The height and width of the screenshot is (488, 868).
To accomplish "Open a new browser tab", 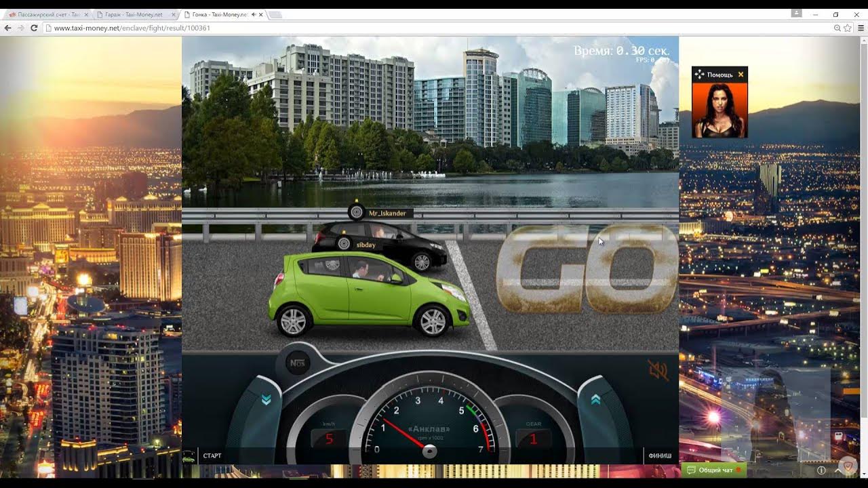I will [x=275, y=14].
